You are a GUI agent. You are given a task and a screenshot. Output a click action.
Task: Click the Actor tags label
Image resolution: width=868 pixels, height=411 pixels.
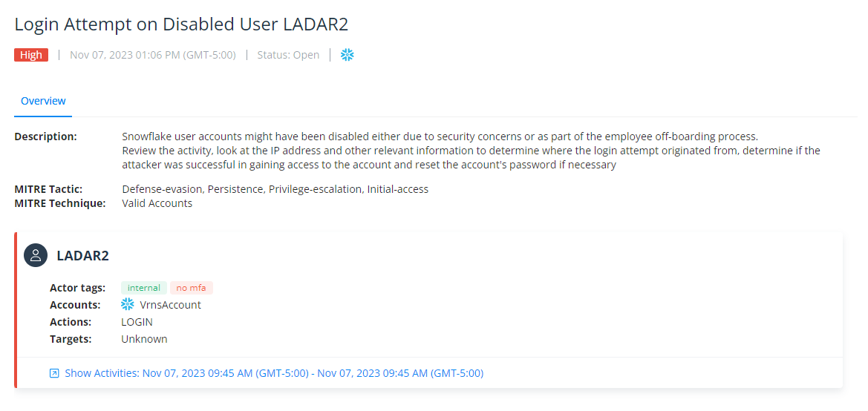tap(77, 288)
